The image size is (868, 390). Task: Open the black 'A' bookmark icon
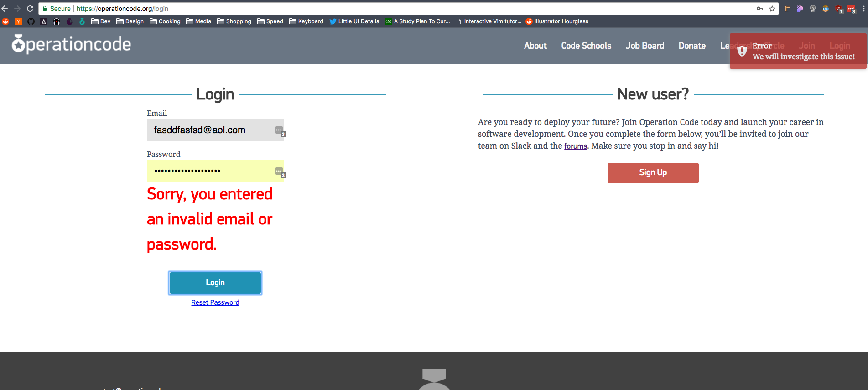click(44, 21)
